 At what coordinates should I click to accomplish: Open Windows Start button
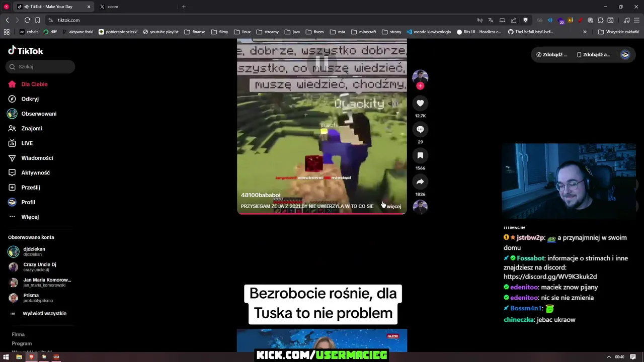(x=6, y=357)
